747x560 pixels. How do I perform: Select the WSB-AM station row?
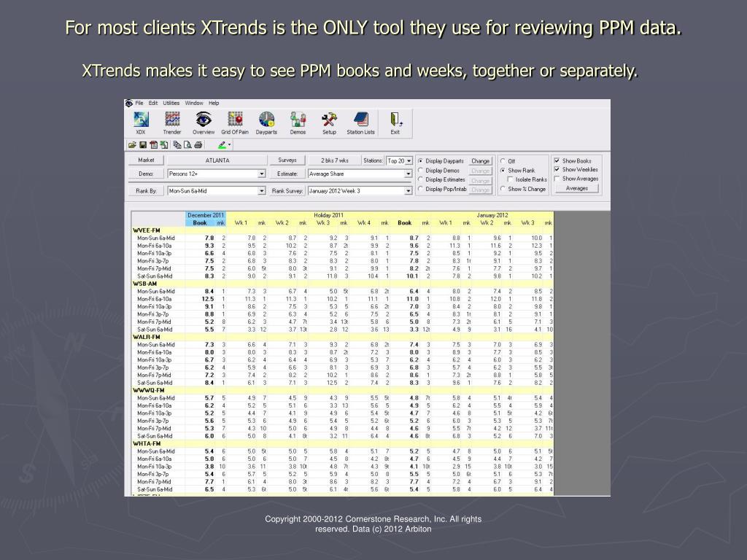coord(342,284)
